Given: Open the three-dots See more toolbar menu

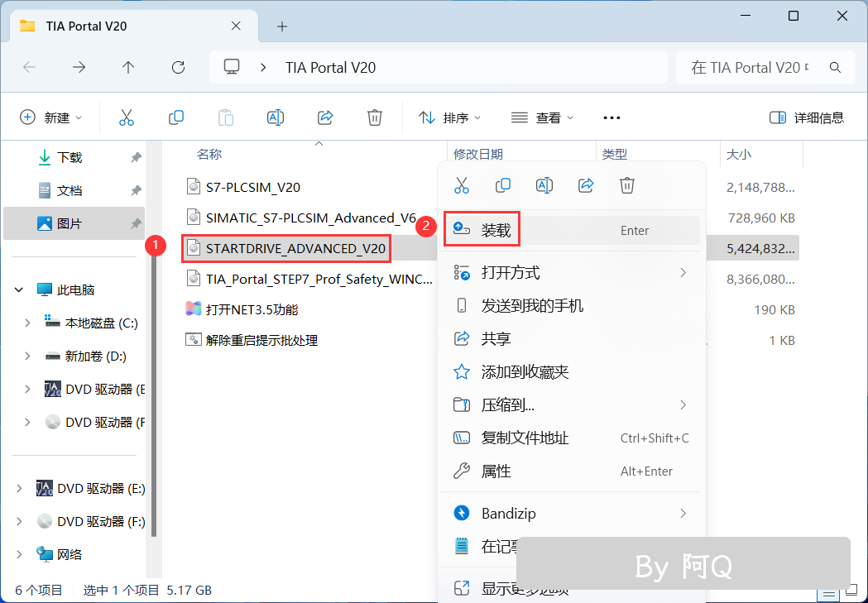Looking at the screenshot, I should click(x=611, y=117).
